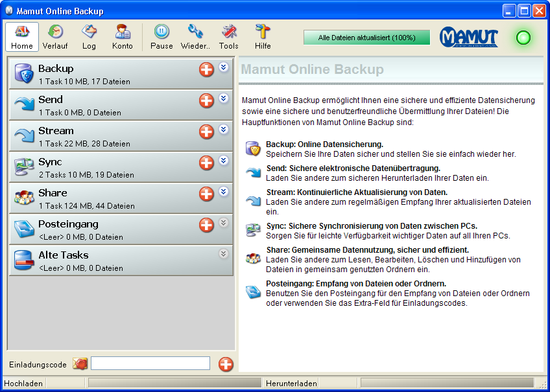This screenshot has width=550, height=392.
Task: Click Sync icon in description list
Action: [x=253, y=230]
